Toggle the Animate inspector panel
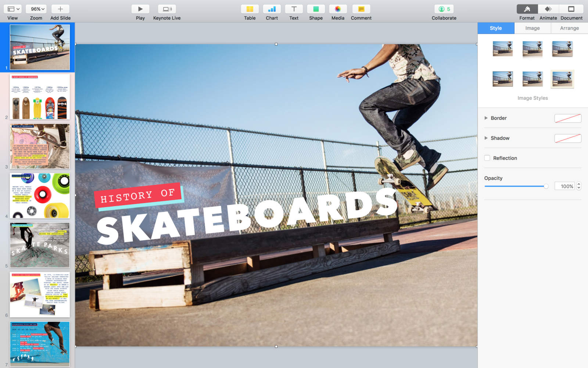 (548, 9)
